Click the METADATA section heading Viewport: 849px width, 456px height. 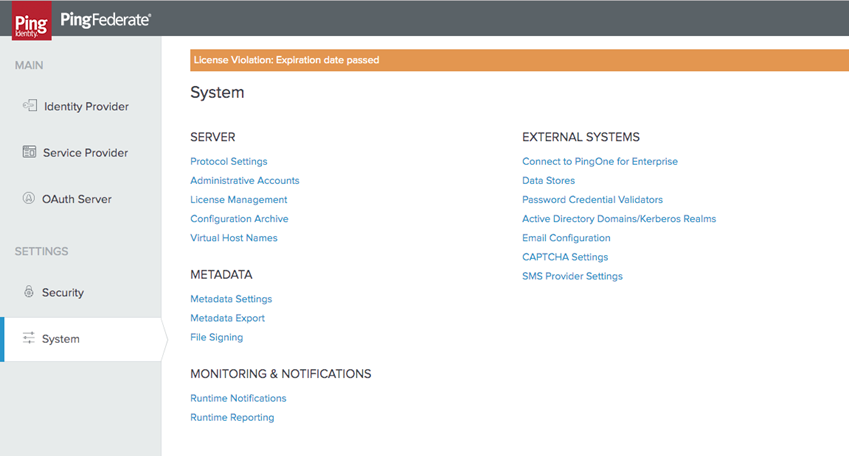click(221, 275)
